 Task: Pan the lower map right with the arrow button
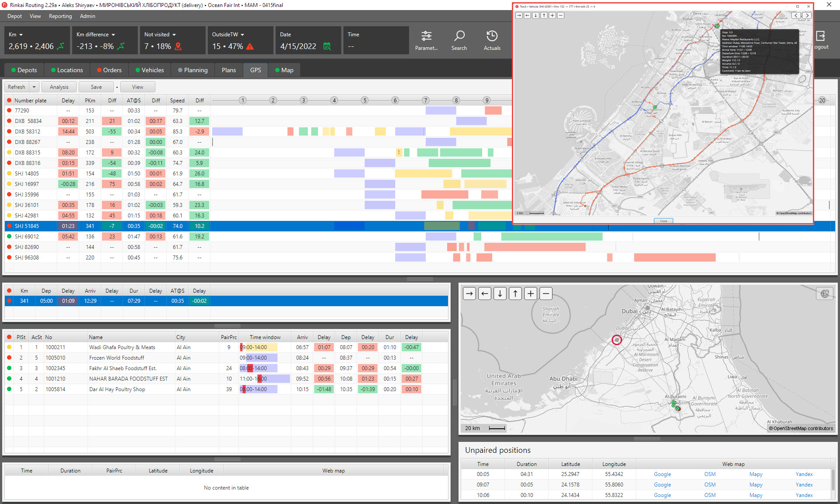[469, 294]
